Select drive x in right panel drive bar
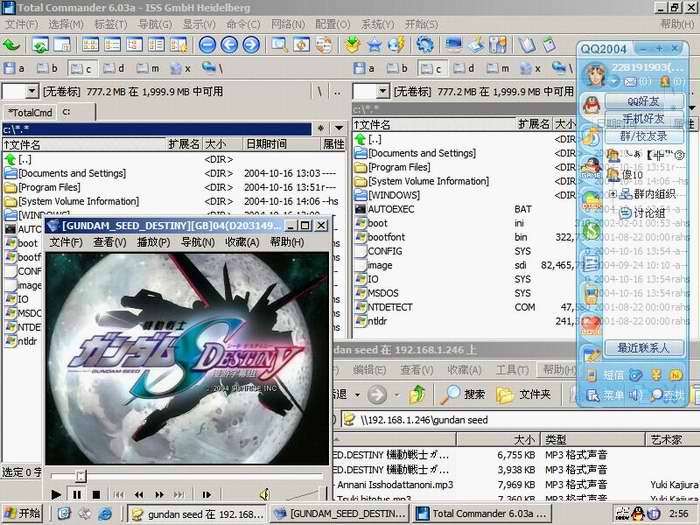 point(531,68)
